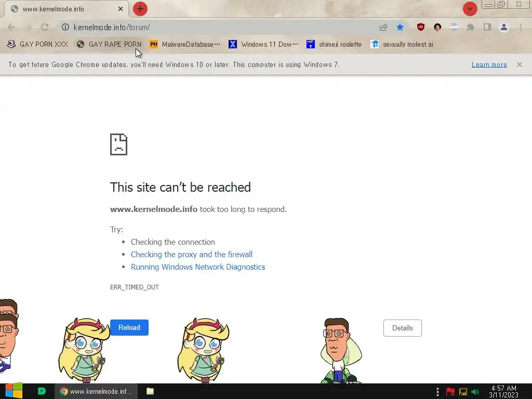Switch to Chrome via taskbar button
The width and height of the screenshot is (532, 399).
tap(96, 391)
